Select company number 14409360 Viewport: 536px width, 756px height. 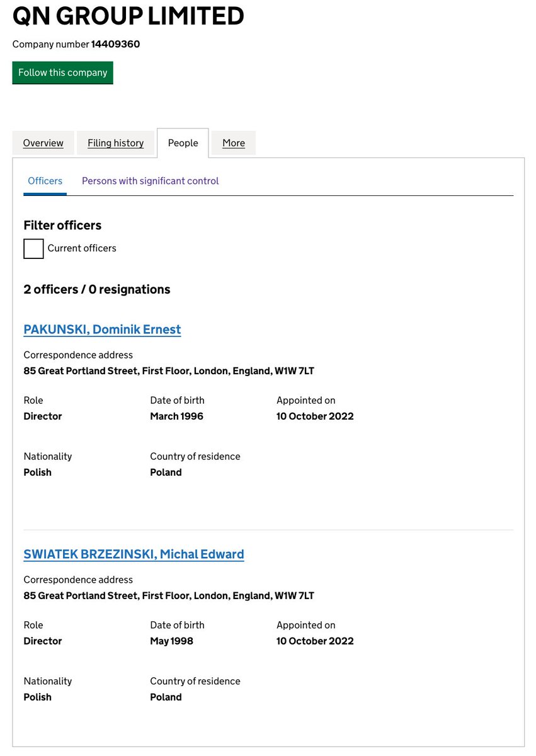115,44
